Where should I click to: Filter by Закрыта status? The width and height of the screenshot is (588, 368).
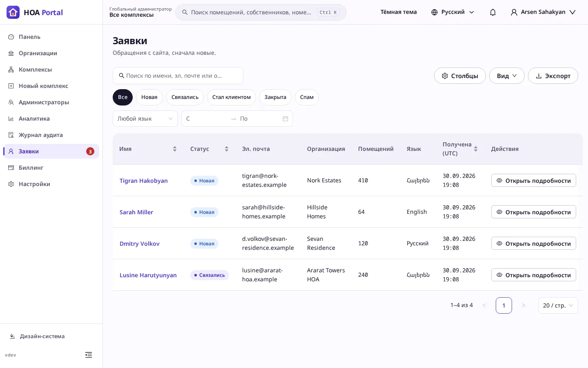(275, 97)
